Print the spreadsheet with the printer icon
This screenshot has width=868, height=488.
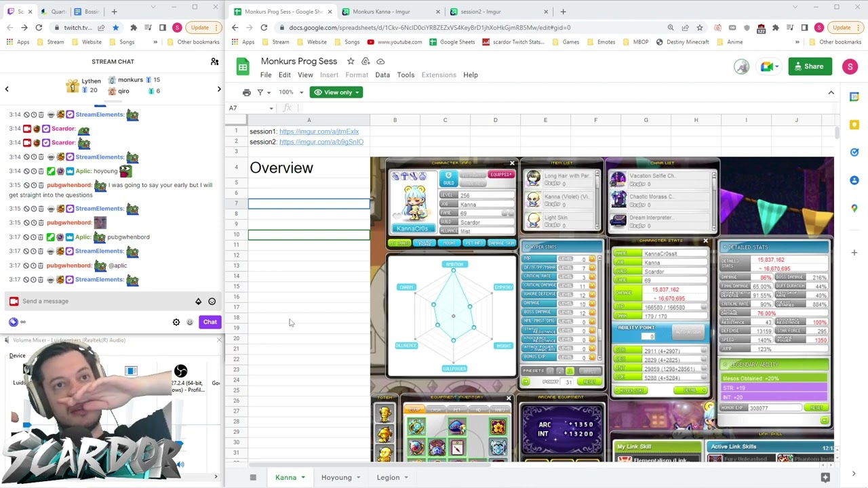(x=247, y=92)
